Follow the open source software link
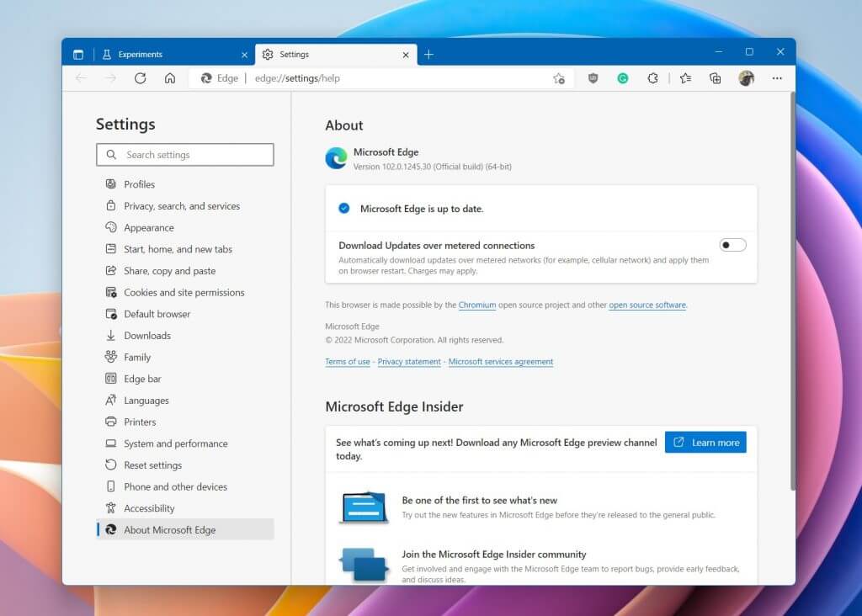 click(x=647, y=305)
